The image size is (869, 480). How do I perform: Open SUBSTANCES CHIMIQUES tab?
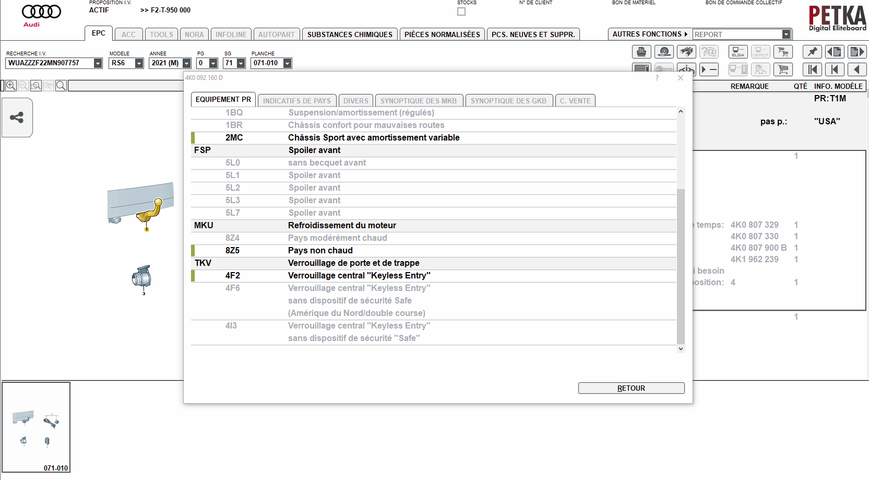coord(350,34)
